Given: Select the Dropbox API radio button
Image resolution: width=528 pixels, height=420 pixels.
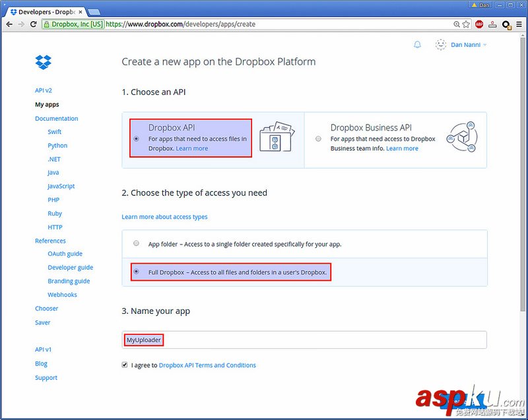Looking at the screenshot, I should pos(137,138).
